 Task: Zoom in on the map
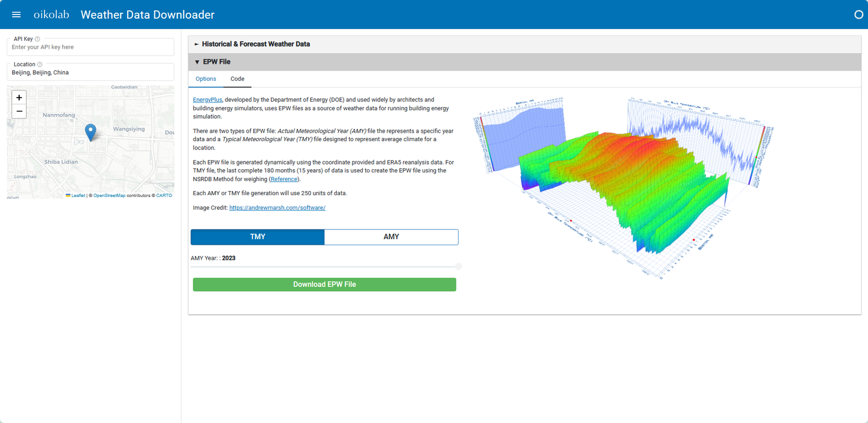[19, 98]
